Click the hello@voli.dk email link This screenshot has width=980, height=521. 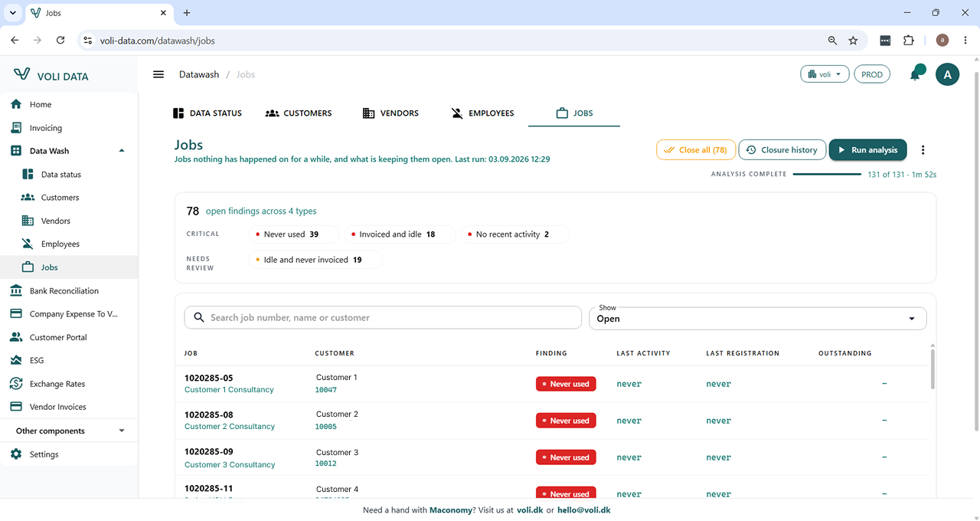[x=583, y=510]
